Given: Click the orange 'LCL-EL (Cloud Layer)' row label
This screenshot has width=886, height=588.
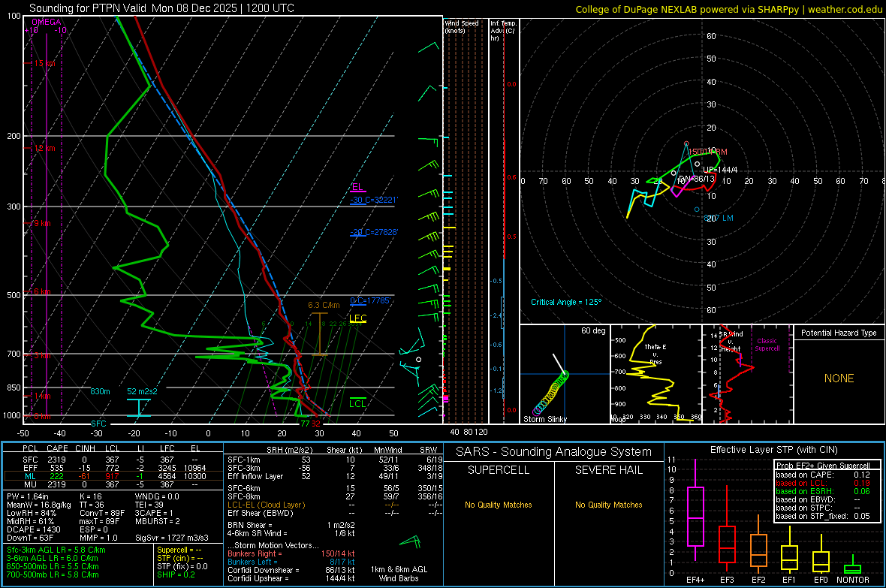Looking at the screenshot, I should (266, 505).
